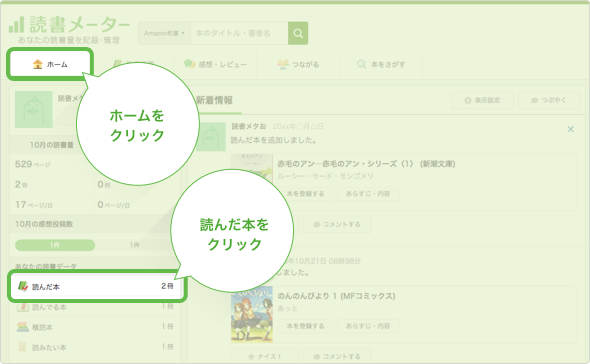The width and height of the screenshot is (590, 364).
Task: Click the 表示設定 button
Action: [x=482, y=100]
